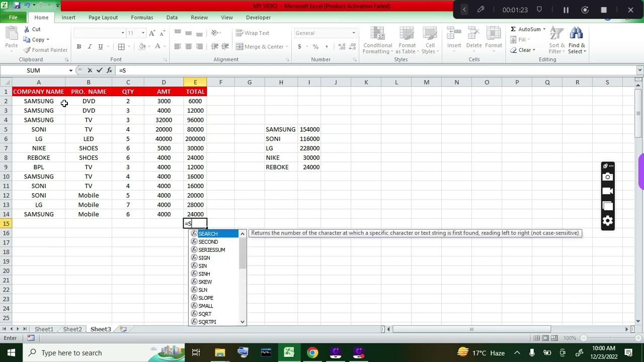
Task: Switch to the Formulas tab
Action: point(142,17)
